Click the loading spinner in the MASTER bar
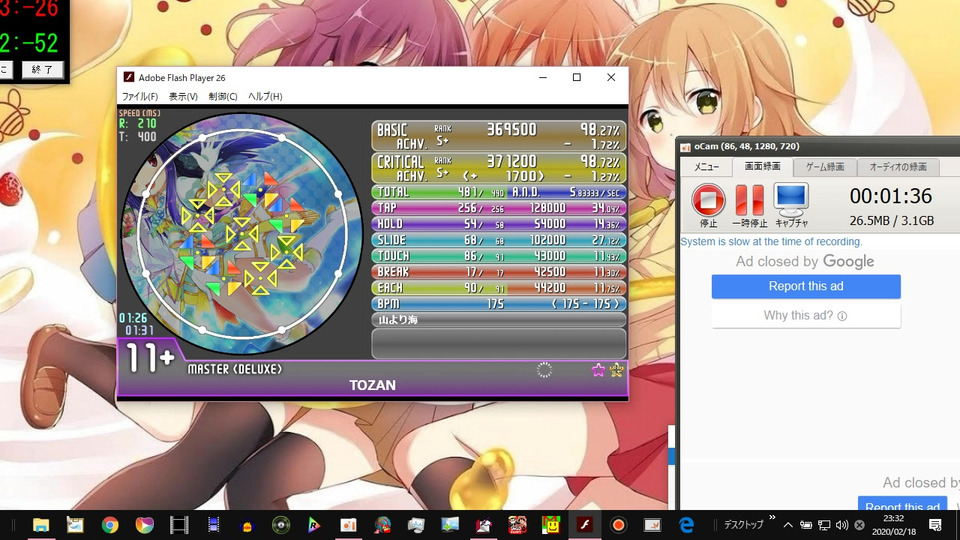The image size is (960, 540). click(544, 370)
